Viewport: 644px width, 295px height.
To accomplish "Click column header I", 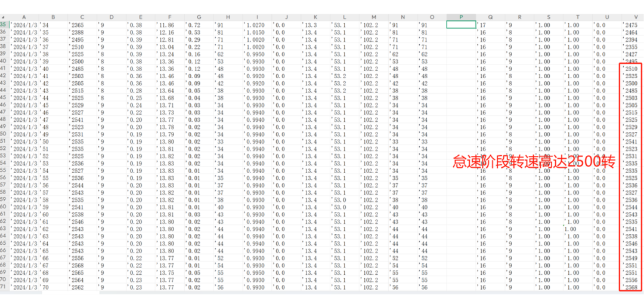I will 258,17.
